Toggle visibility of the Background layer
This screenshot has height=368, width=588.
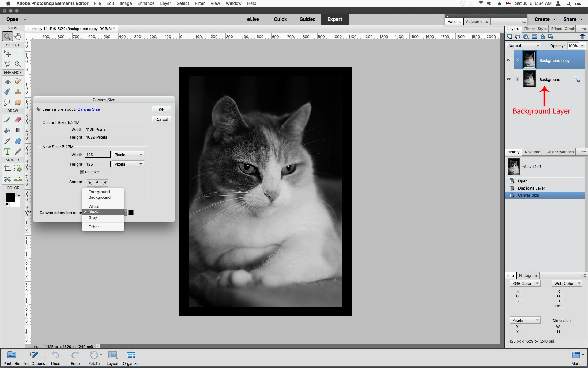pyautogui.click(x=509, y=79)
